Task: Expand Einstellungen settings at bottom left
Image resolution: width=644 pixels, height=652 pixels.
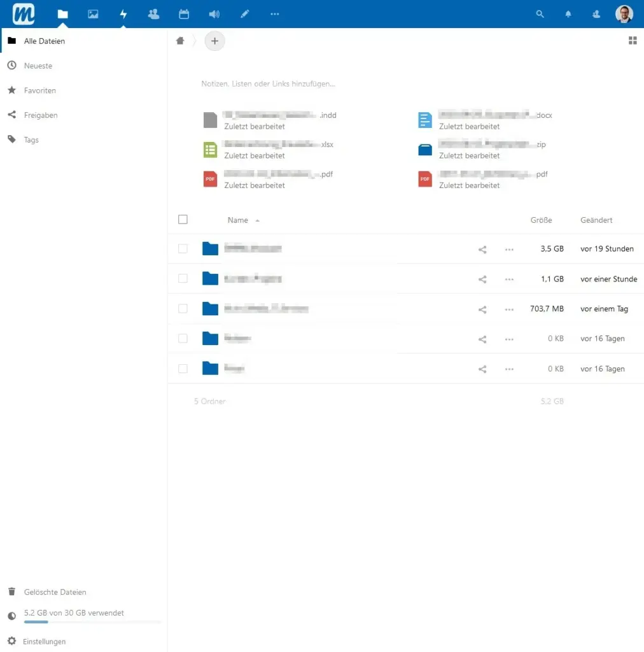Action: (x=45, y=641)
